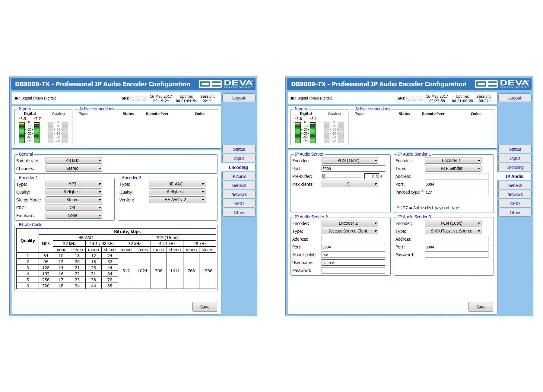The height and width of the screenshot is (392, 543).
Task: Open the Max clients dropdown
Action: (350, 184)
